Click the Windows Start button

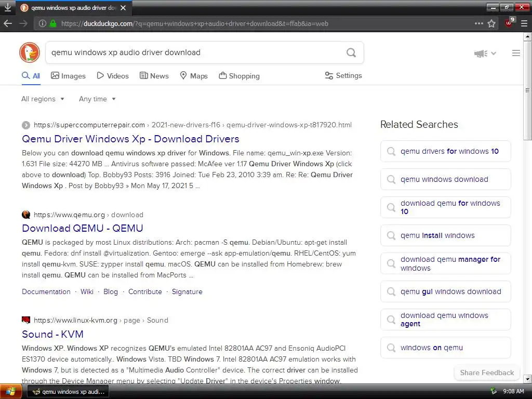point(10,392)
